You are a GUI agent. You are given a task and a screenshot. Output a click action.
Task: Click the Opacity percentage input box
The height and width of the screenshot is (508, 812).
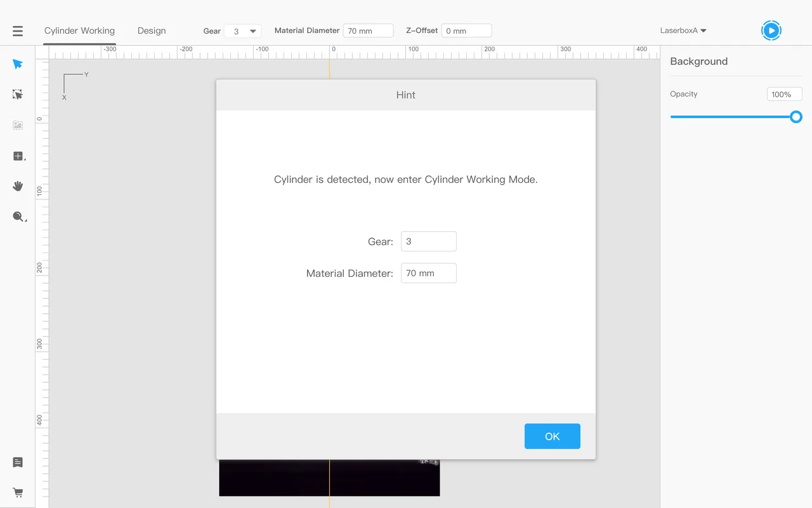click(785, 94)
